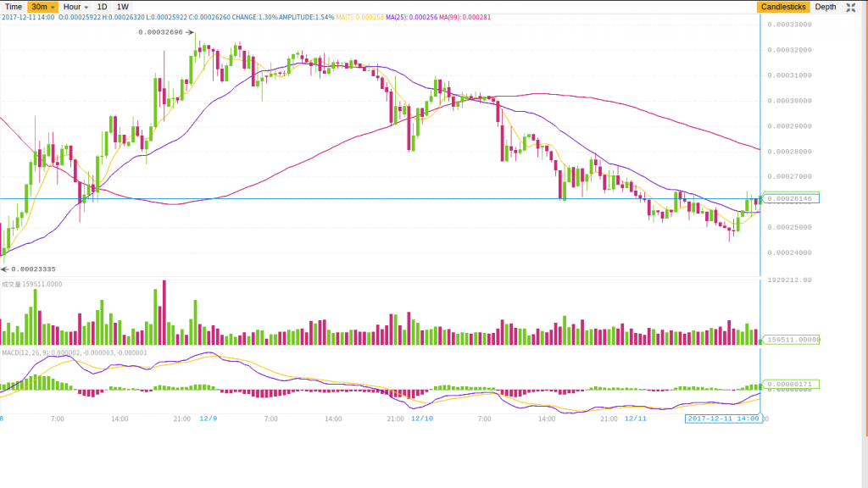Click the 0.00028000 price axis label
868x488 pixels.
pyautogui.click(x=789, y=151)
